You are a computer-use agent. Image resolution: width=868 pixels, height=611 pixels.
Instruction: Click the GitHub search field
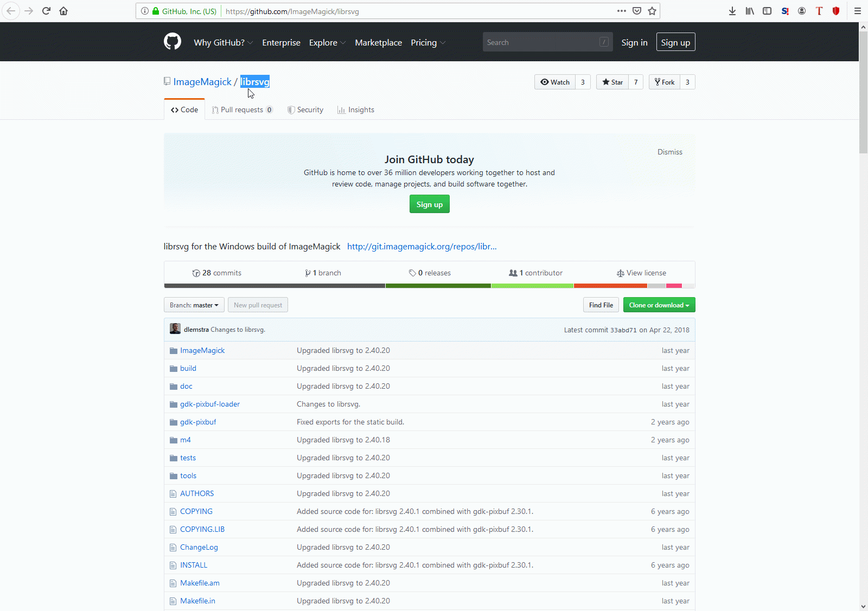click(x=547, y=42)
